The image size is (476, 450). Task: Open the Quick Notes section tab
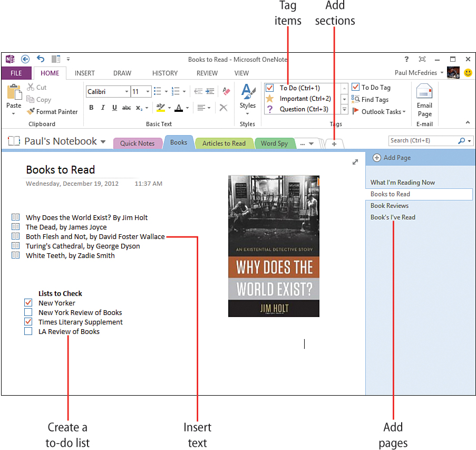[x=137, y=143]
